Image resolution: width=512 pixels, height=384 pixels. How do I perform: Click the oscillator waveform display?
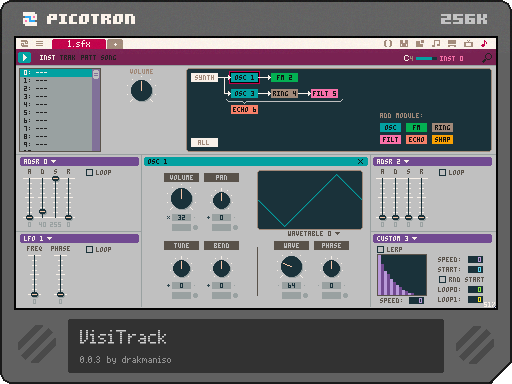tap(310, 200)
